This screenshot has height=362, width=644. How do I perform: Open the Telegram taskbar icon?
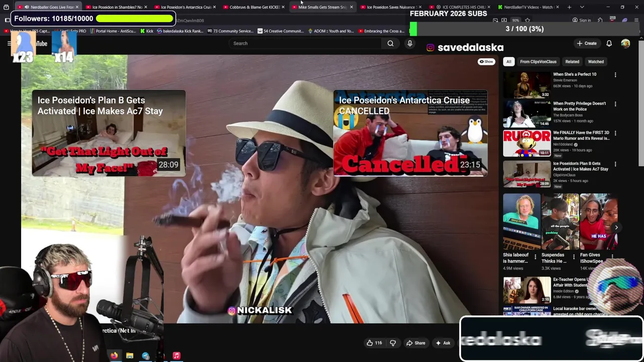[x=145, y=355]
